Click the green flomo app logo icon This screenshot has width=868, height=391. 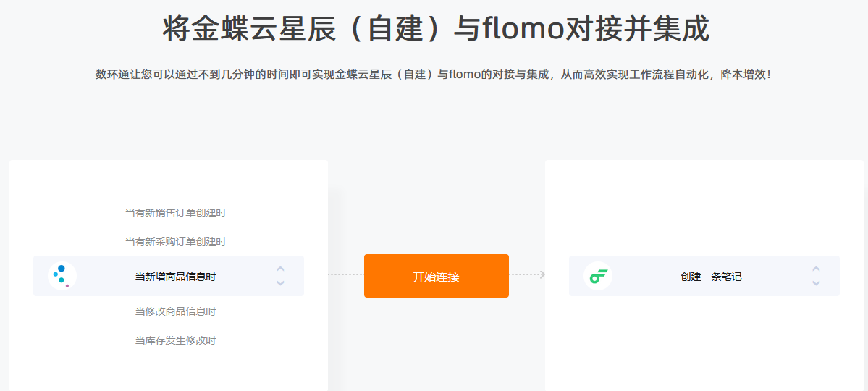pyautogui.click(x=598, y=276)
